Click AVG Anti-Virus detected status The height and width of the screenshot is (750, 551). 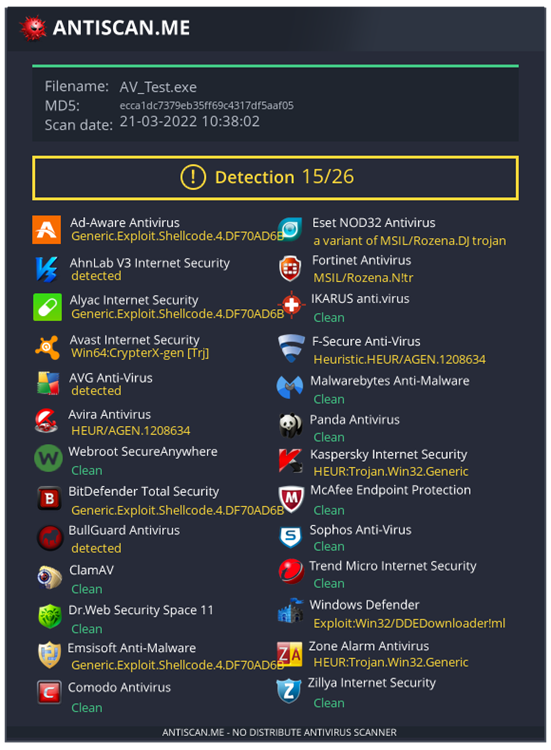tap(96, 391)
